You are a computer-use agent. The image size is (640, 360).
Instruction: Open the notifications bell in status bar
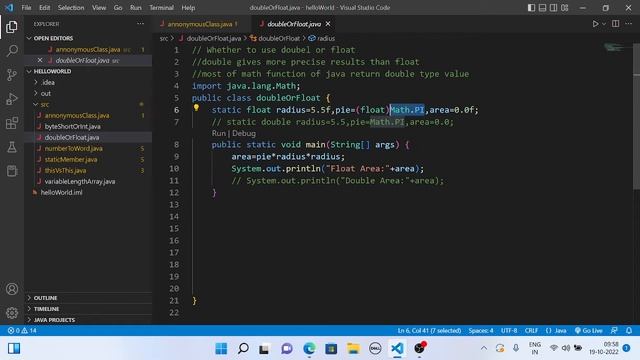click(x=629, y=331)
